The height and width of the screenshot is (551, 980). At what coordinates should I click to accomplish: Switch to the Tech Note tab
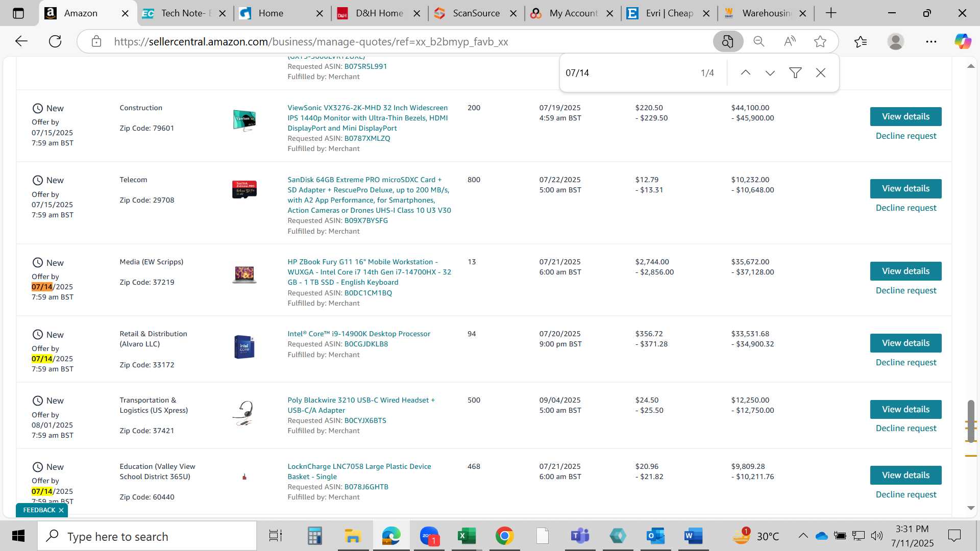[x=185, y=13]
